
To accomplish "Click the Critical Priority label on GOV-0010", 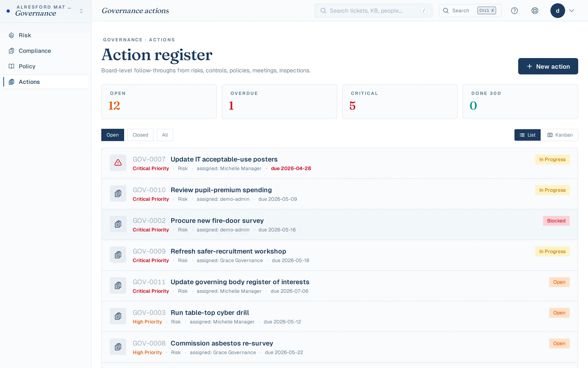I will 151,199.
